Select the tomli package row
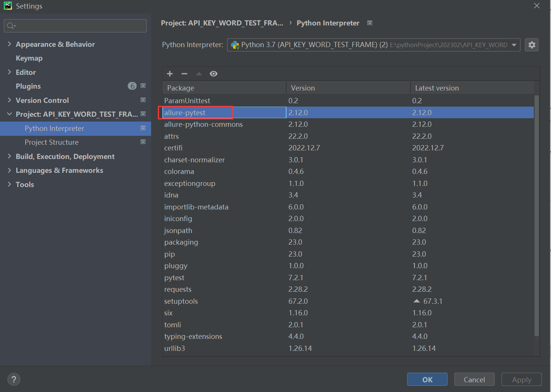 coord(348,325)
